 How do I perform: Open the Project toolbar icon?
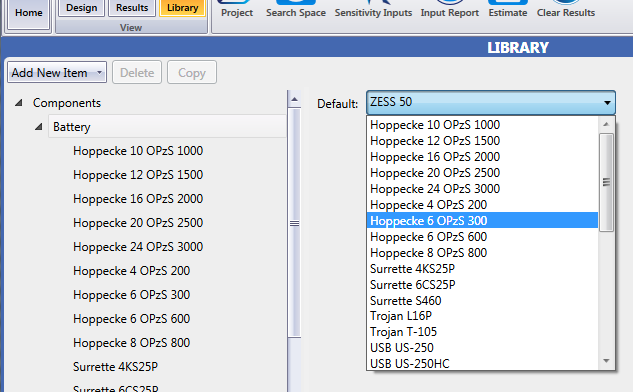tap(237, 9)
